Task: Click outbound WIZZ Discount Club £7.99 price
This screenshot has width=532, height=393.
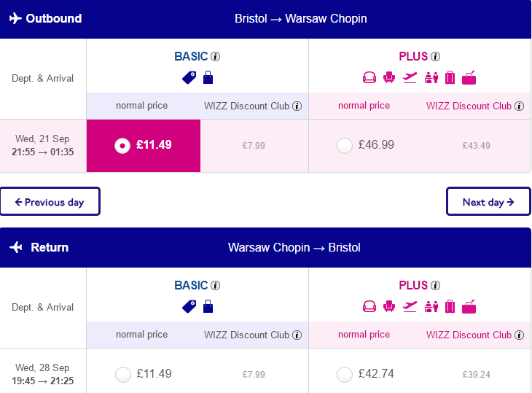Action: 254,146
